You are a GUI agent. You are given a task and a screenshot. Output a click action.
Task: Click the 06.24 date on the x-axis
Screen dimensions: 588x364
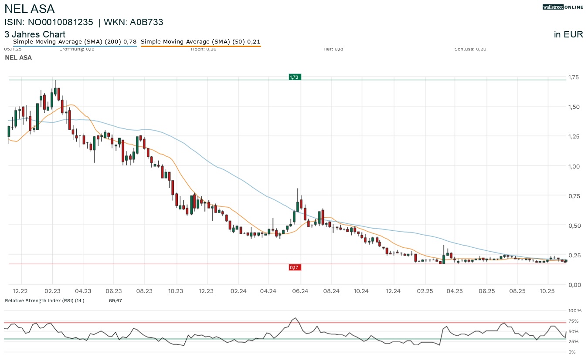[300, 291]
